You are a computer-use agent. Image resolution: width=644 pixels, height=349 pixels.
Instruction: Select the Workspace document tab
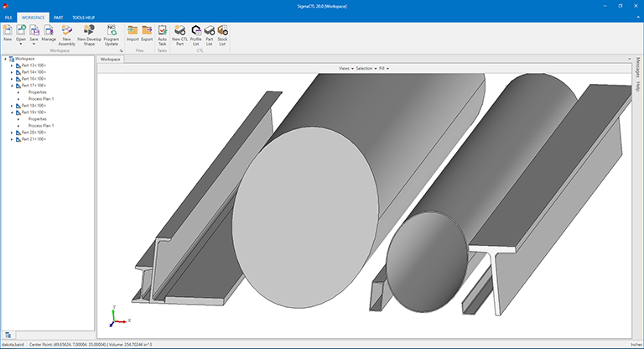click(111, 60)
